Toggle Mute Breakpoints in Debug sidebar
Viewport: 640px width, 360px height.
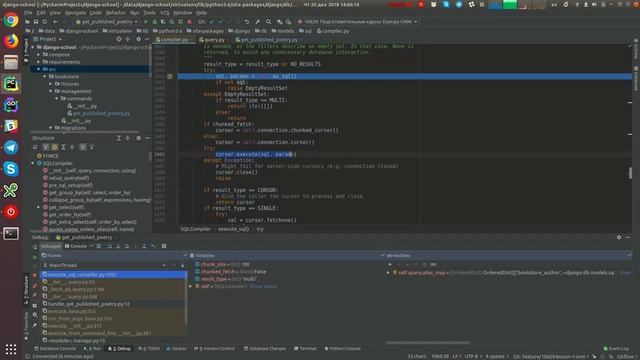pos(35,295)
